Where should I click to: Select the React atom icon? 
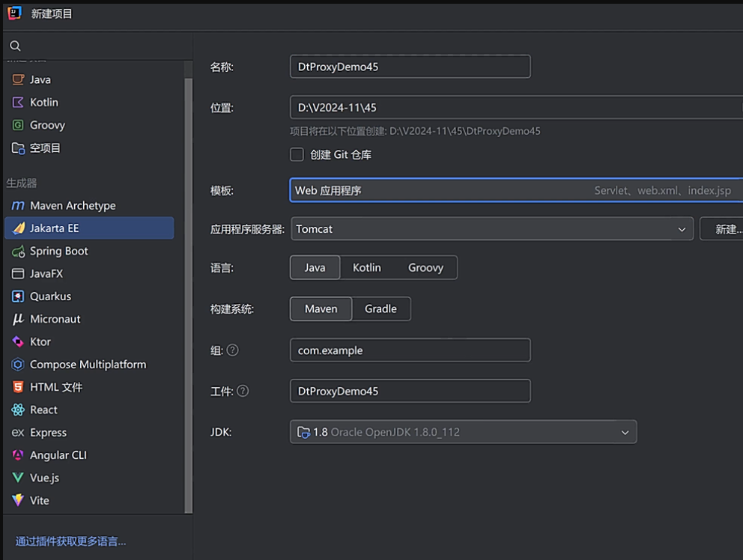coord(18,410)
